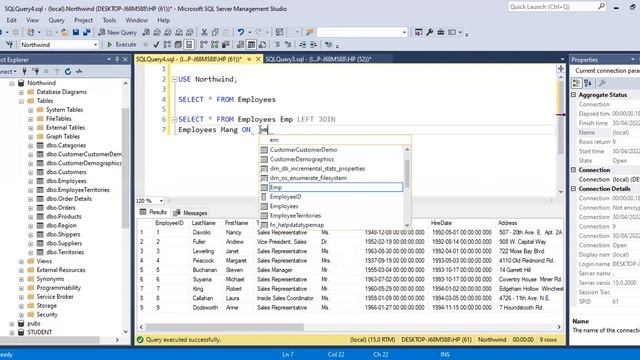This screenshot has width=640, height=360.
Task: Open the Tools menu
Action: [x=109, y=20]
